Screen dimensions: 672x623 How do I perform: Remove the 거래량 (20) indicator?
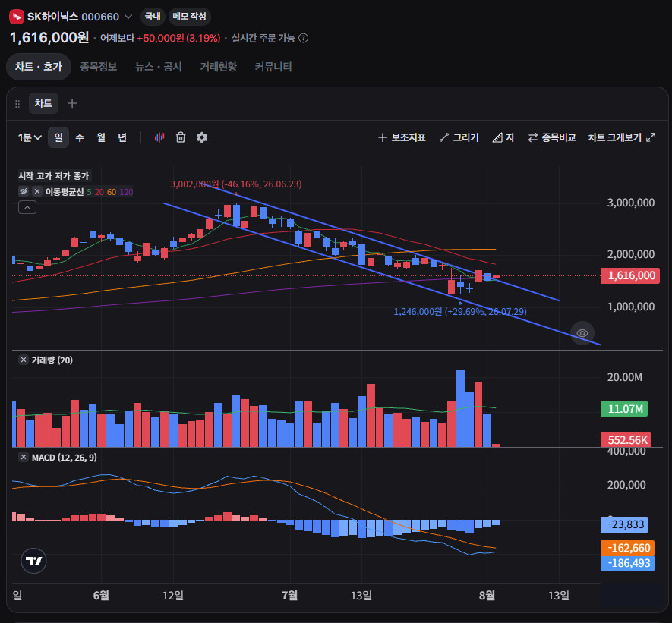click(x=24, y=360)
